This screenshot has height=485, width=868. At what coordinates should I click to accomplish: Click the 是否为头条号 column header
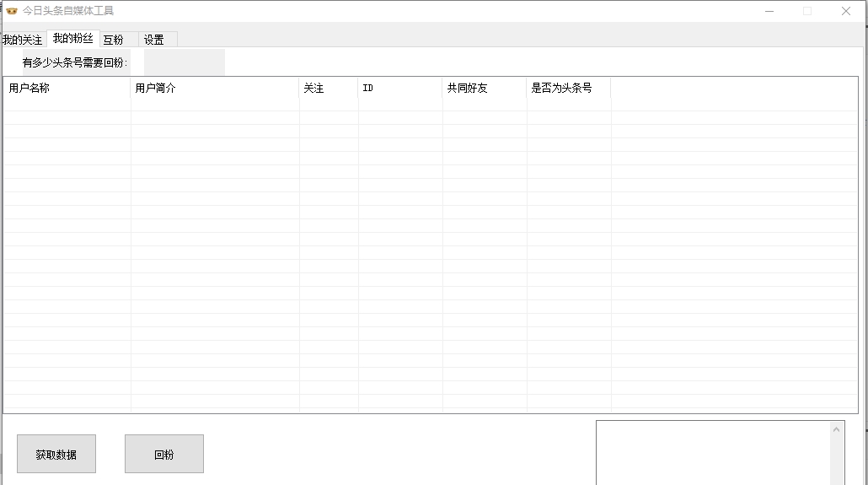569,88
